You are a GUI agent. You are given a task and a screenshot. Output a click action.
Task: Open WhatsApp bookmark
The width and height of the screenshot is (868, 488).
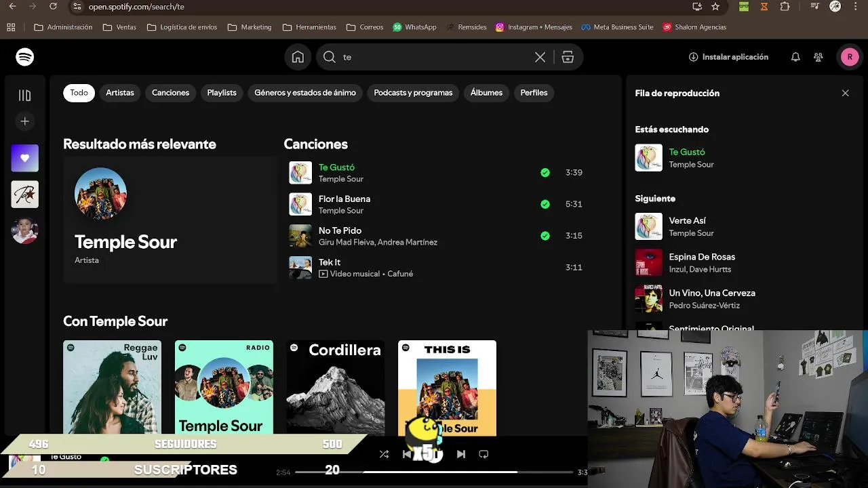click(414, 27)
